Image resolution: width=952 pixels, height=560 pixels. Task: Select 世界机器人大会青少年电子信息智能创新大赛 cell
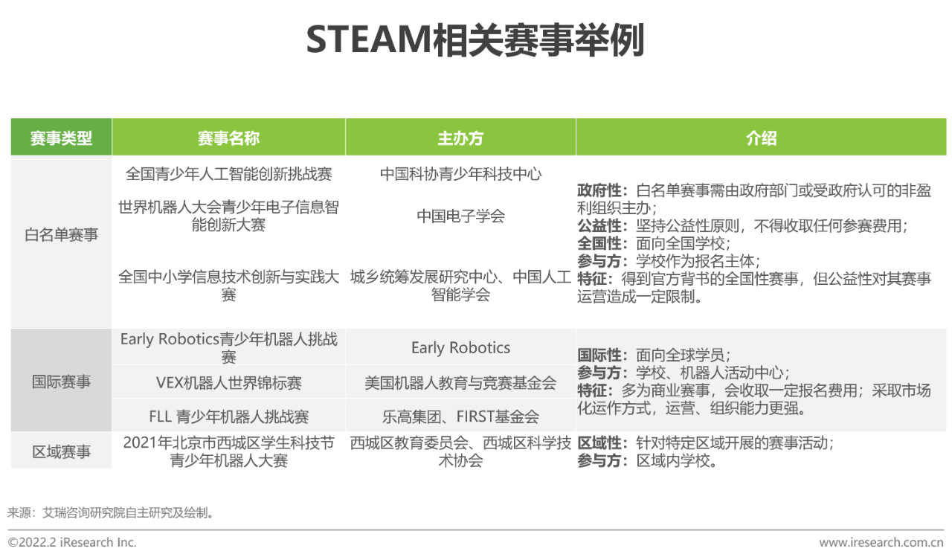(228, 216)
